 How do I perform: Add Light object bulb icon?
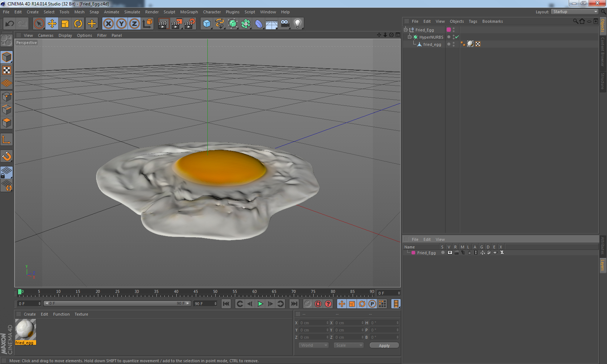pyautogui.click(x=298, y=24)
